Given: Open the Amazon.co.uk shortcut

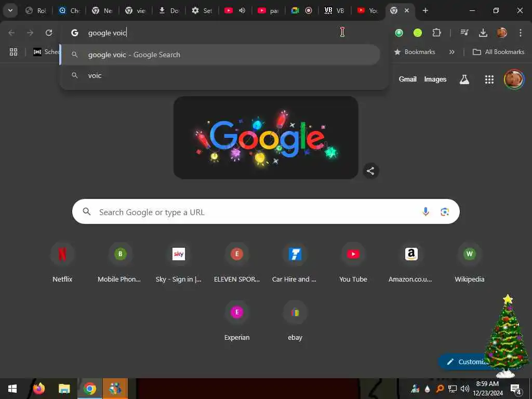Looking at the screenshot, I should pos(411,263).
